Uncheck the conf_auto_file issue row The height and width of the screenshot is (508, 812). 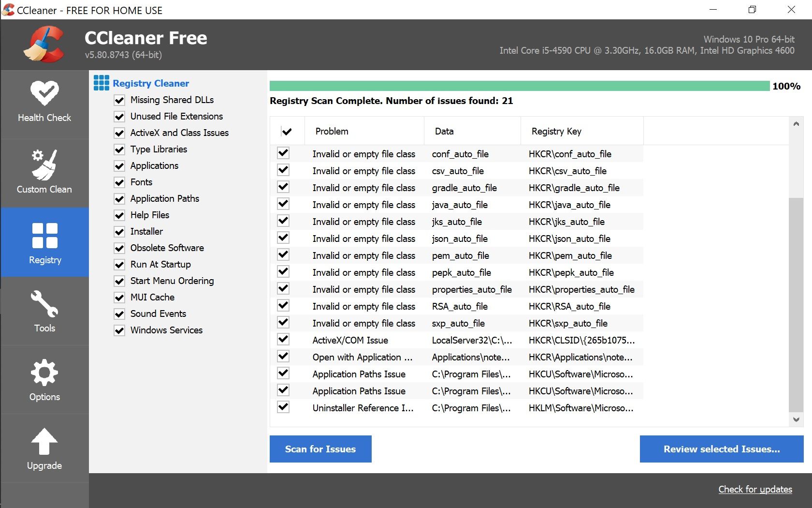[283, 153]
